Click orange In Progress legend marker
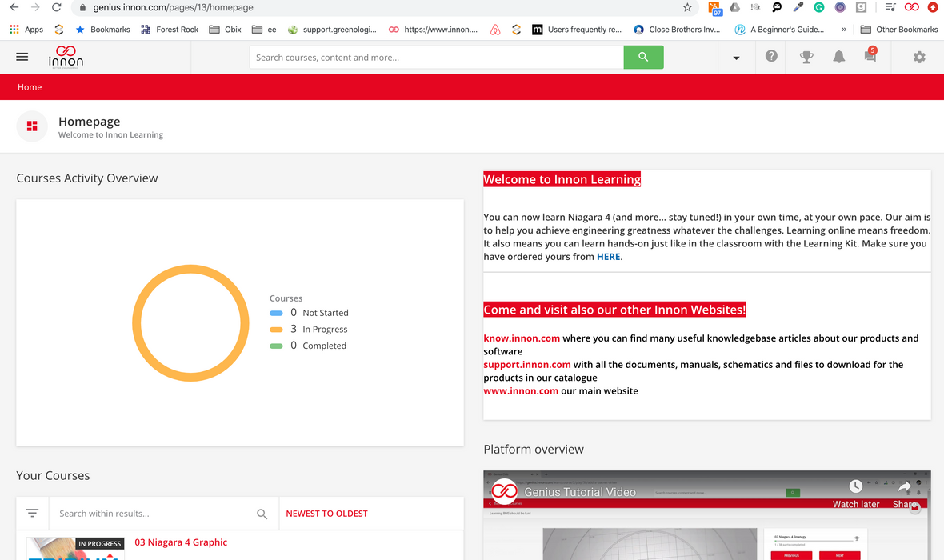This screenshot has width=944, height=560. (x=276, y=330)
